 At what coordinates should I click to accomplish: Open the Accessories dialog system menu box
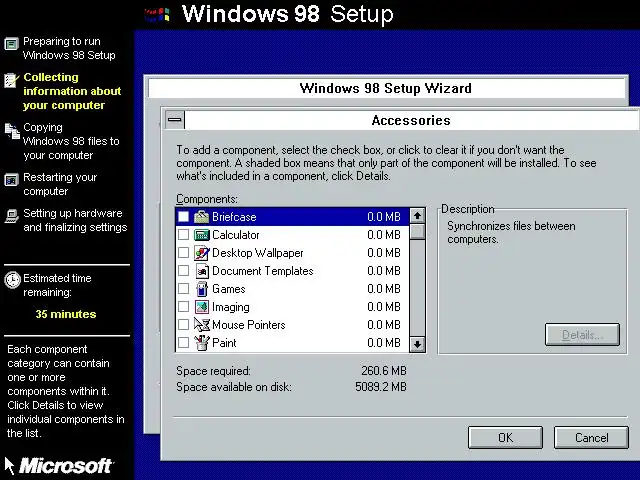(x=175, y=120)
